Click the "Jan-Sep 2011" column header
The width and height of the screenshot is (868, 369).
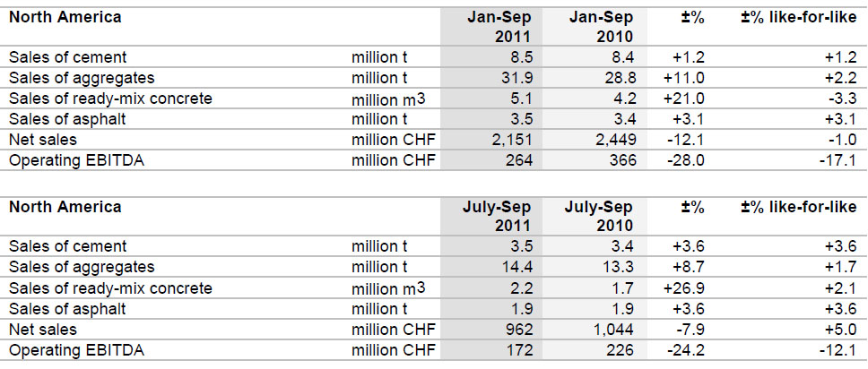pos(500,27)
